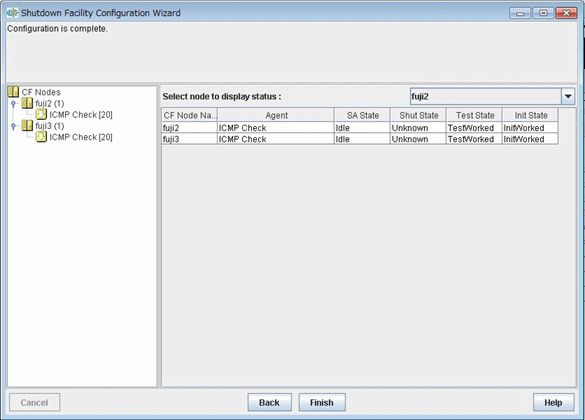Screen dimensions: 585x420
Task: Click the Test State column header
Action: pyautogui.click(x=475, y=115)
